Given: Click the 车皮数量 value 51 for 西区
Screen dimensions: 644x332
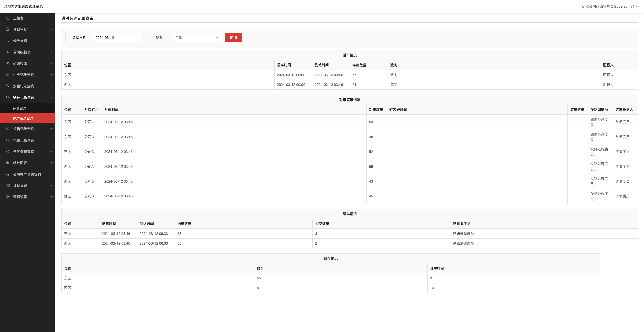Looking at the screenshot, I should click(354, 85).
